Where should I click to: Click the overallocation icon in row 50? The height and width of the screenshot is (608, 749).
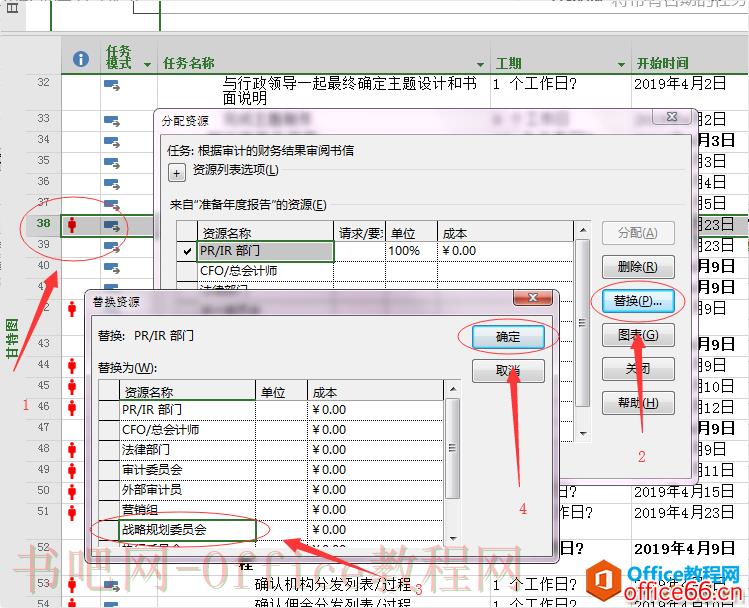point(72,491)
